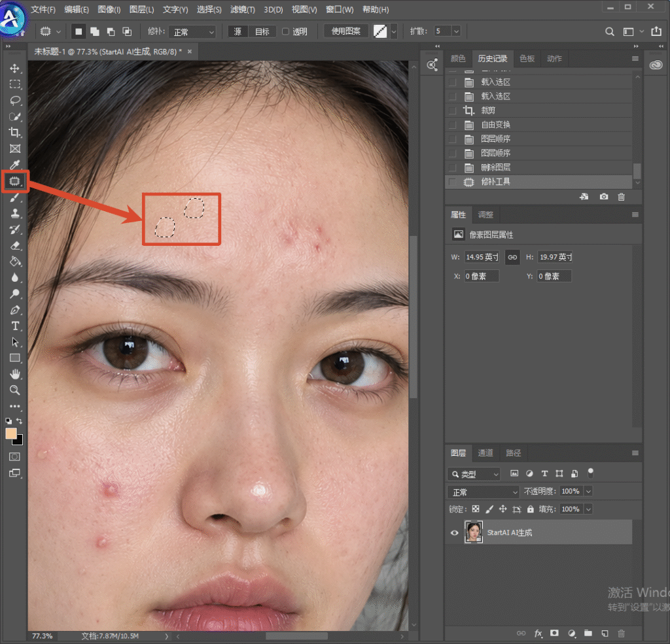
Task: Select the Rectangular Marquee tool
Action: (15, 84)
